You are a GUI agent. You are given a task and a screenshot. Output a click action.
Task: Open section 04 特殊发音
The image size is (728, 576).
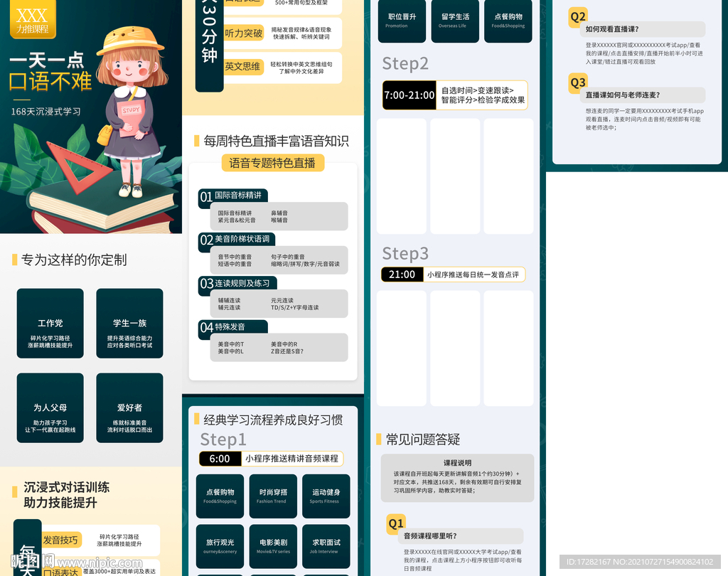(x=233, y=326)
